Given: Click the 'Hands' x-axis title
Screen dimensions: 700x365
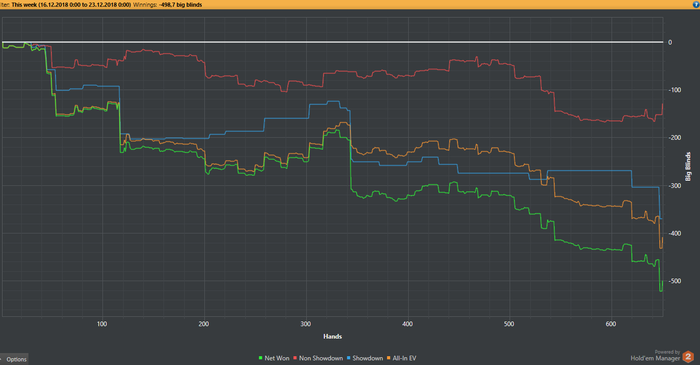Looking at the screenshot, I should click(x=333, y=336).
